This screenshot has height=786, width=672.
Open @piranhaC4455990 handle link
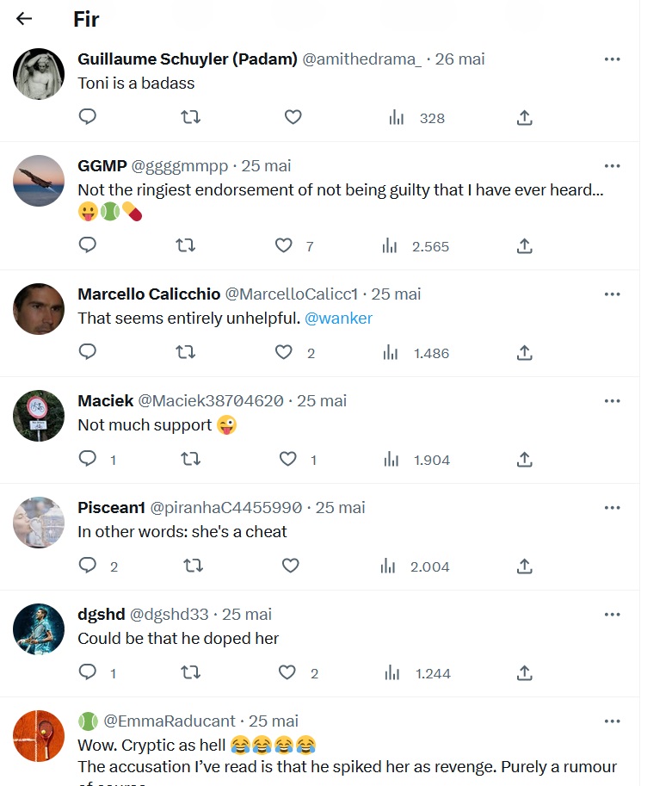tap(226, 507)
